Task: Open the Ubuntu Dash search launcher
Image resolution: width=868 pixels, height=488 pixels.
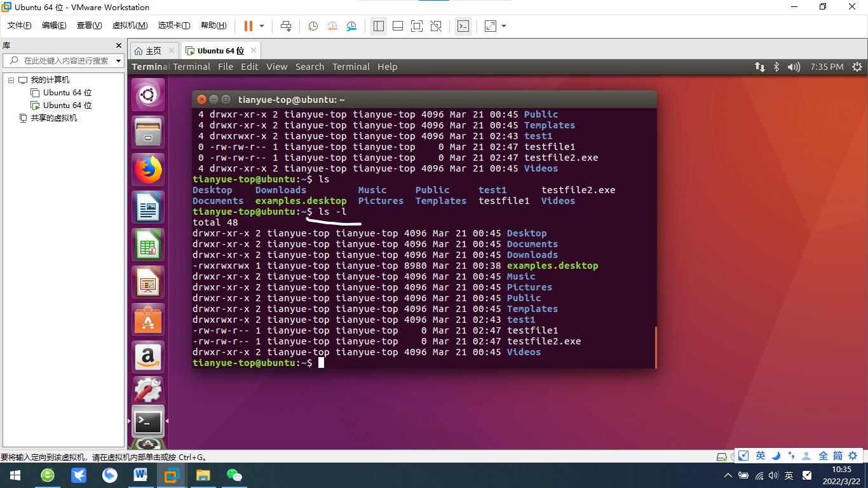Action: point(149,95)
